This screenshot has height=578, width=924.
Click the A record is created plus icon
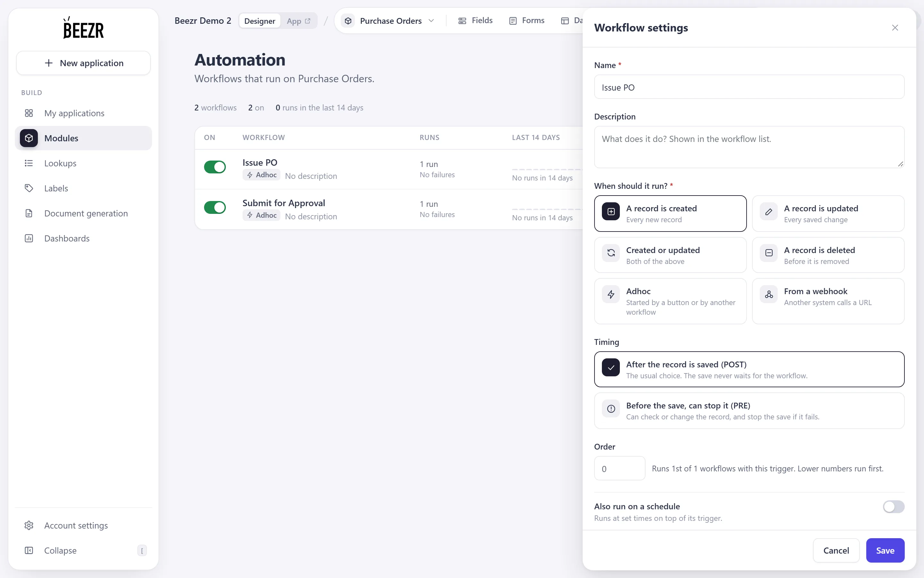pyautogui.click(x=611, y=211)
